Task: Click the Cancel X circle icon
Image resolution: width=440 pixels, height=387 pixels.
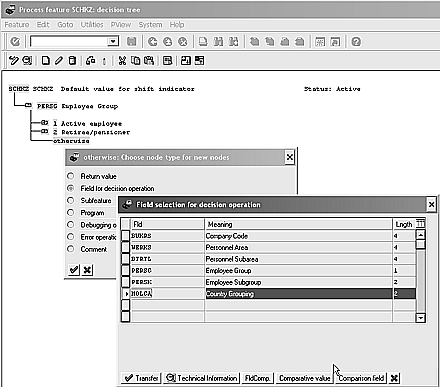Action: [x=183, y=42]
